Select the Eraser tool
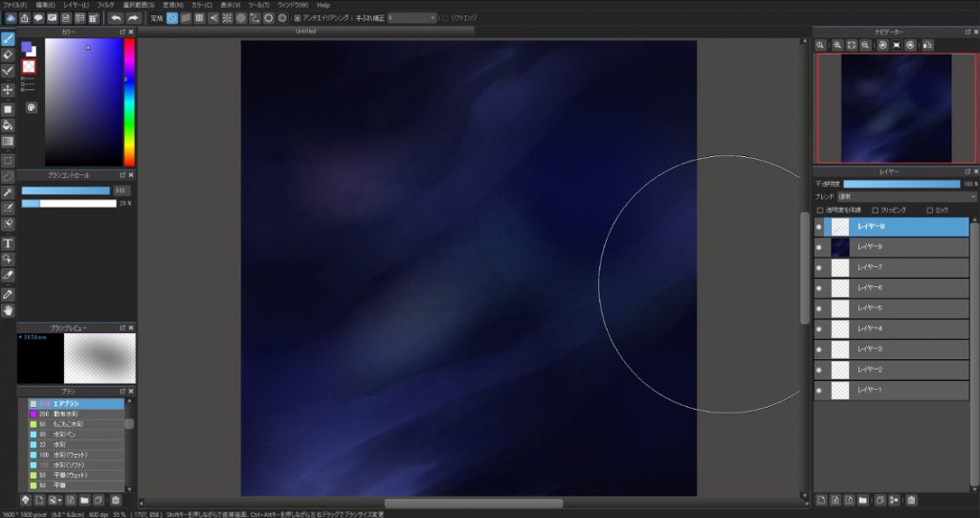Viewport: 980px width, 518px height. click(x=8, y=55)
